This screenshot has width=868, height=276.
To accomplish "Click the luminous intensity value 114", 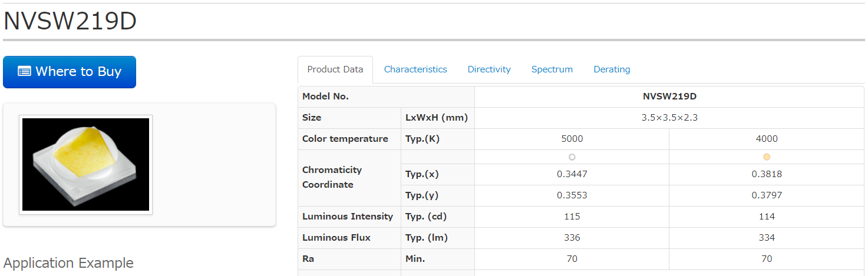I will 767,217.
